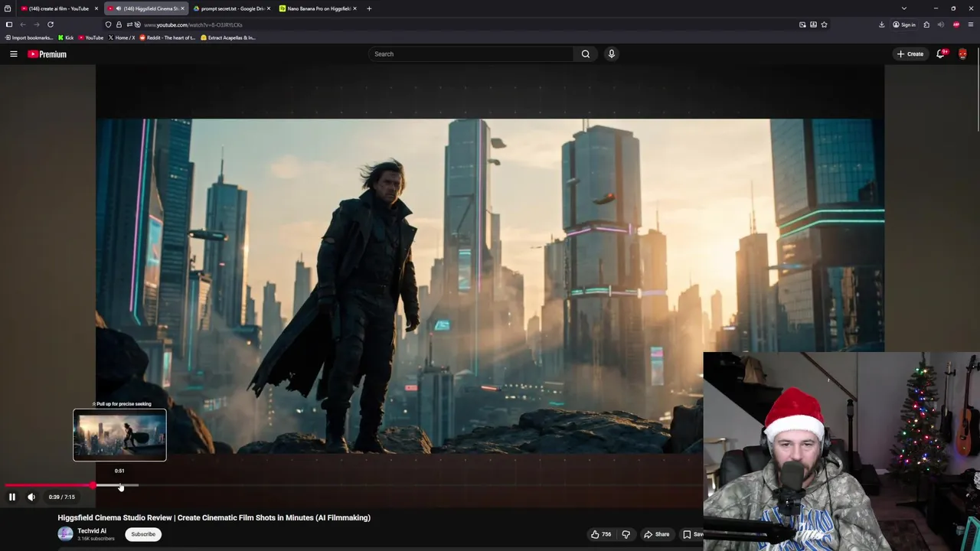Open the Firefox View icon at tab bar start
980x551 pixels.
(8, 8)
